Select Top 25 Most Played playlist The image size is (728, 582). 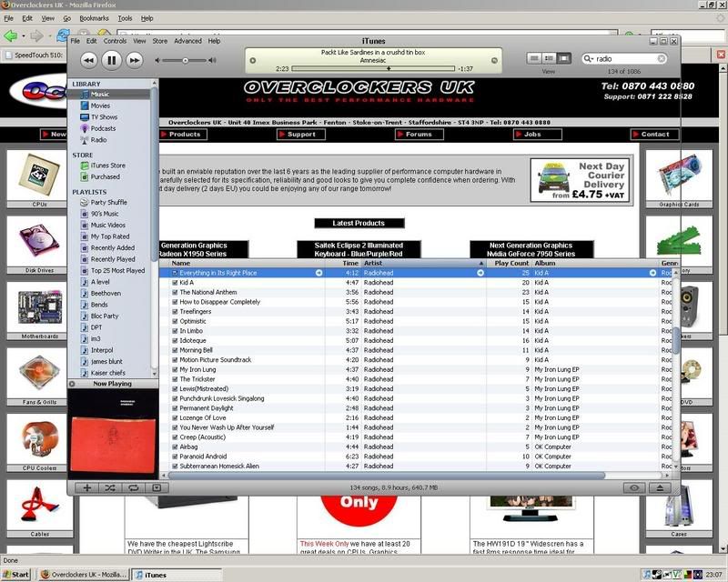click(x=117, y=271)
